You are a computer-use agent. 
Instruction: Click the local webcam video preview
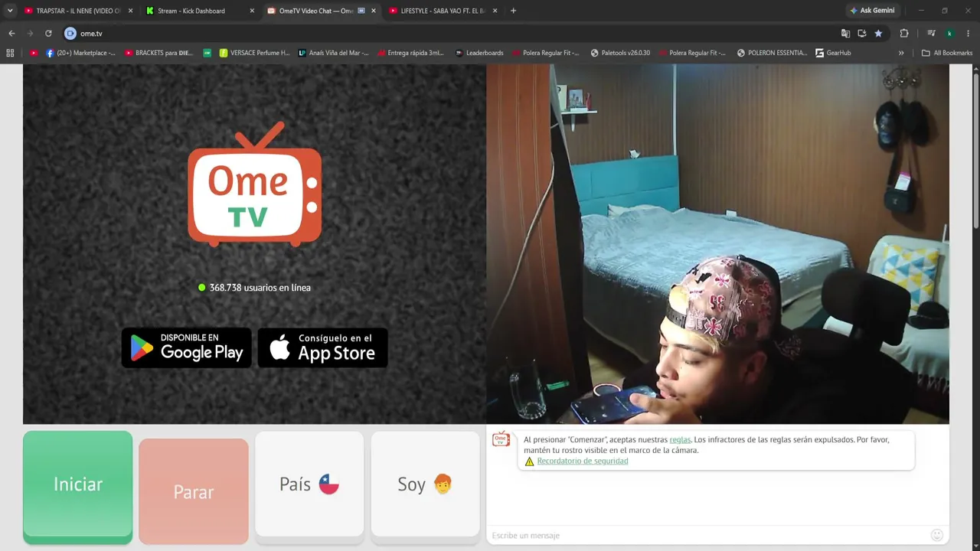pyautogui.click(x=717, y=243)
